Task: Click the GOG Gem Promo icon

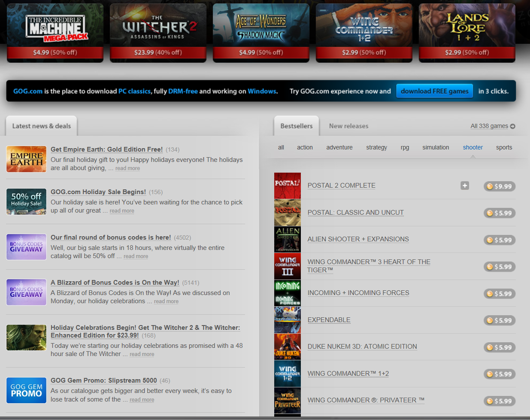Action: 26,390
